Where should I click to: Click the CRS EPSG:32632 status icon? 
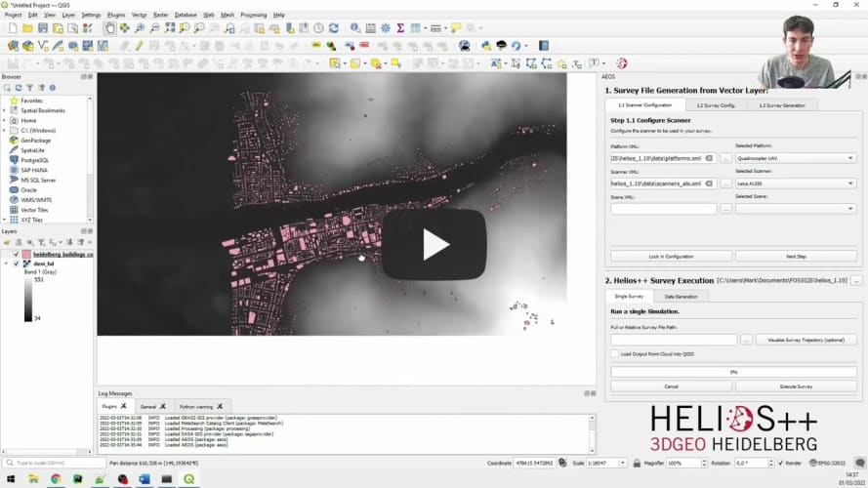pyautogui.click(x=828, y=463)
